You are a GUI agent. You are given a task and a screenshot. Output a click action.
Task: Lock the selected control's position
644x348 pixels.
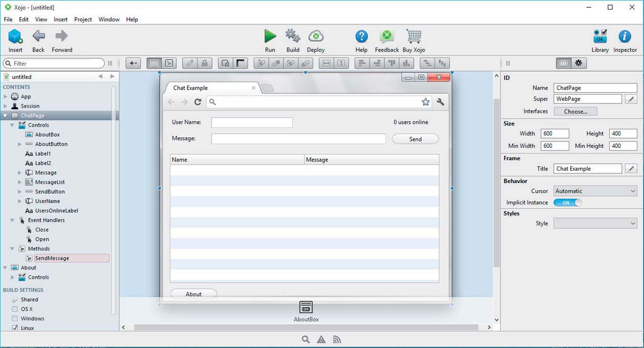click(205, 63)
